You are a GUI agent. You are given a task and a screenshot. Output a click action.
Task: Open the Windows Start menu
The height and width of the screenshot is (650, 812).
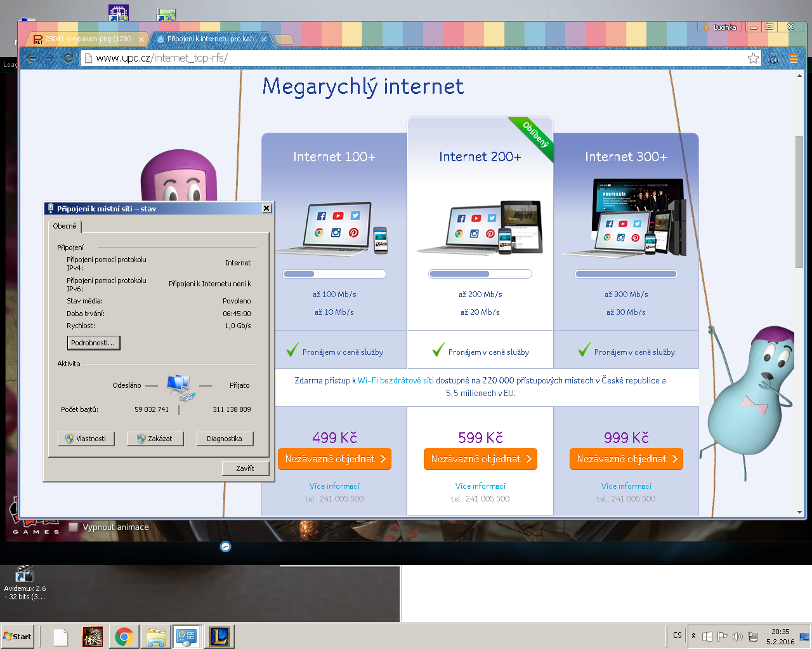pyautogui.click(x=18, y=637)
